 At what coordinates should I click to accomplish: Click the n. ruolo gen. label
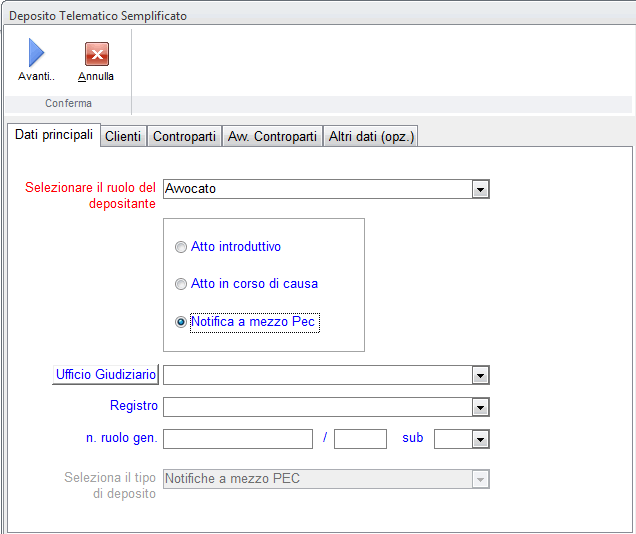[122, 438]
